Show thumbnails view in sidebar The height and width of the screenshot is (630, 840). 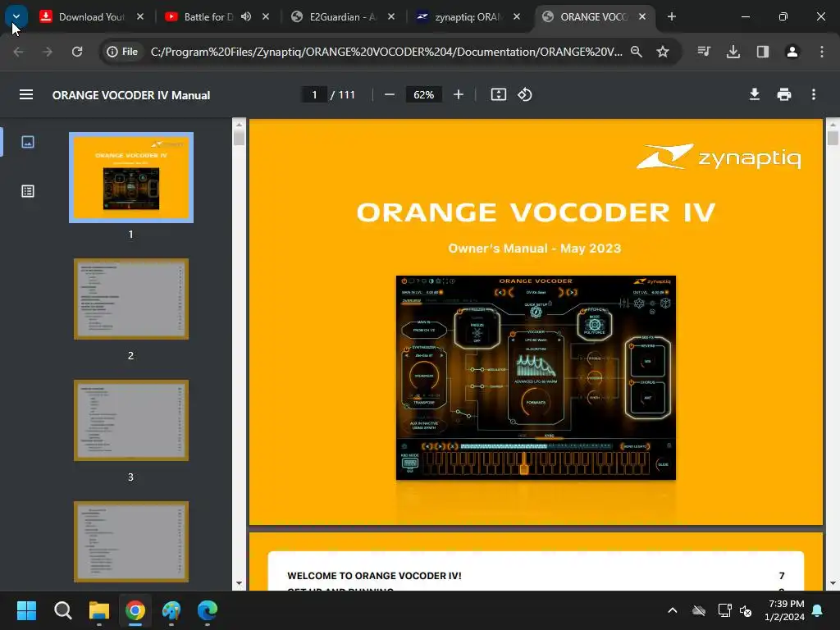tap(28, 141)
